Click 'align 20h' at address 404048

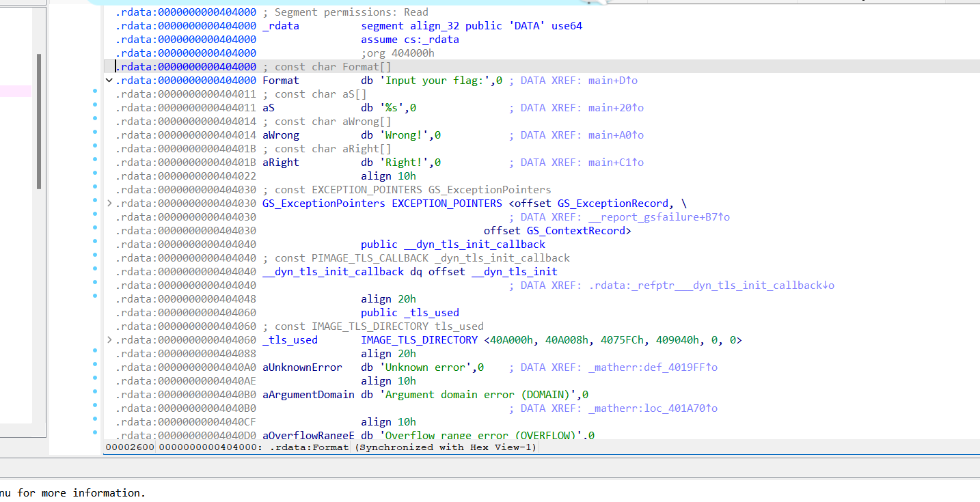(388, 299)
